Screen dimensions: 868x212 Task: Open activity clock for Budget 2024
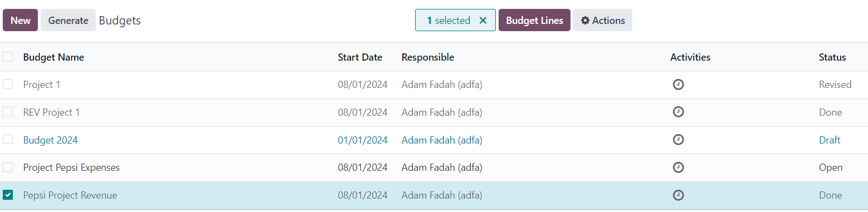pos(678,140)
